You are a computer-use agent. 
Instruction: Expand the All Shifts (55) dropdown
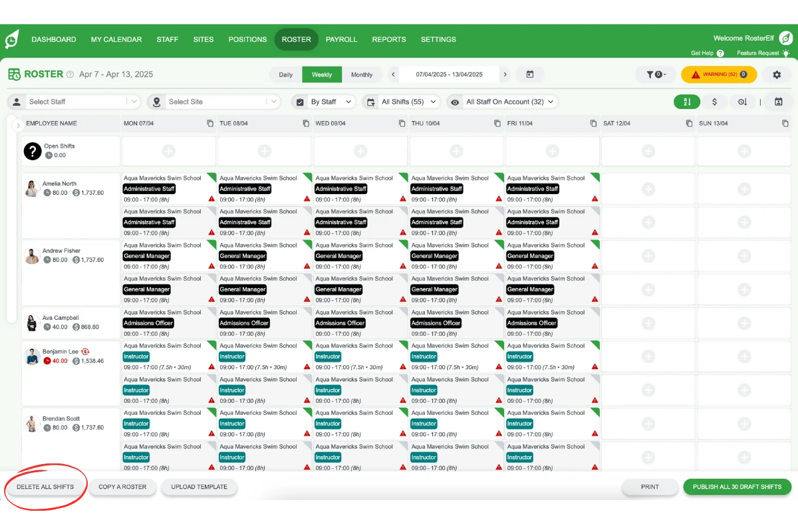(x=402, y=102)
